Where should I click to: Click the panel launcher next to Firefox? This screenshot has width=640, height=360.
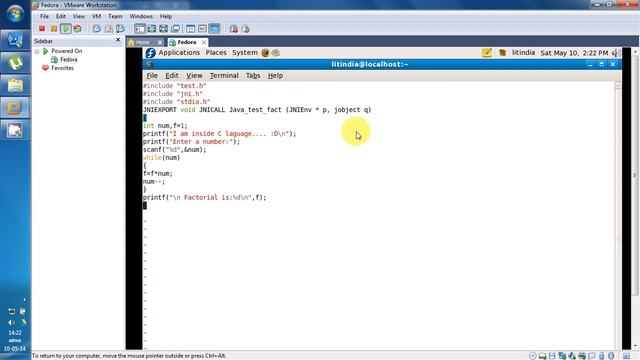tap(276, 53)
